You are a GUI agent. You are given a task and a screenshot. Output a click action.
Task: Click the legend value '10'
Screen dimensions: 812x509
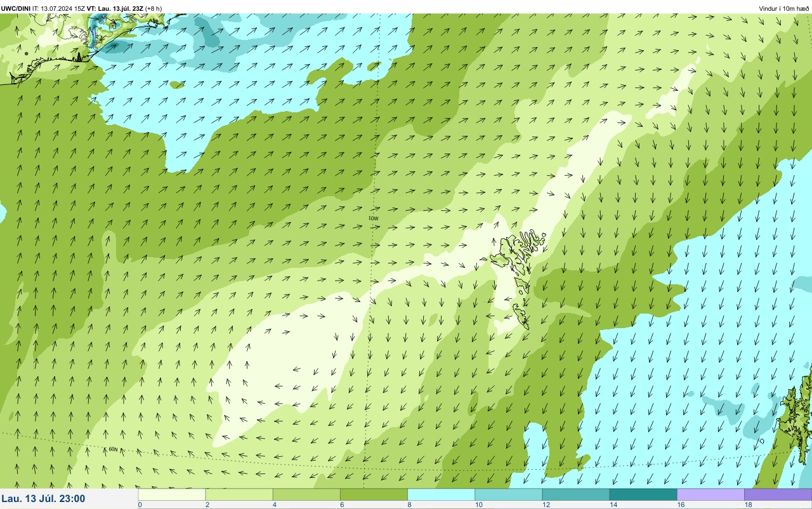point(478,505)
